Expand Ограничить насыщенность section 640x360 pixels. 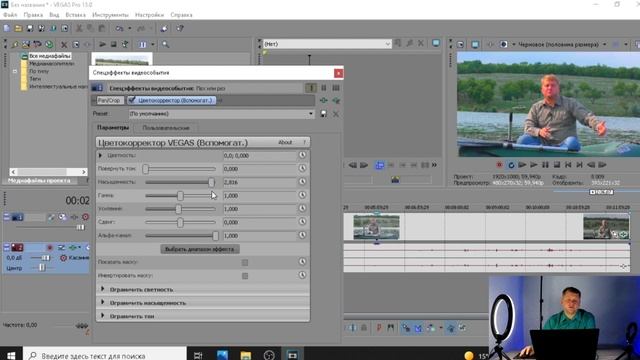102,302
